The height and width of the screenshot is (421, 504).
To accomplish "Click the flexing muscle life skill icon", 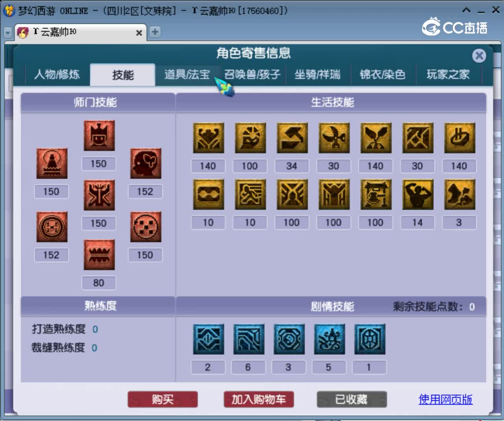I will click(x=417, y=194).
